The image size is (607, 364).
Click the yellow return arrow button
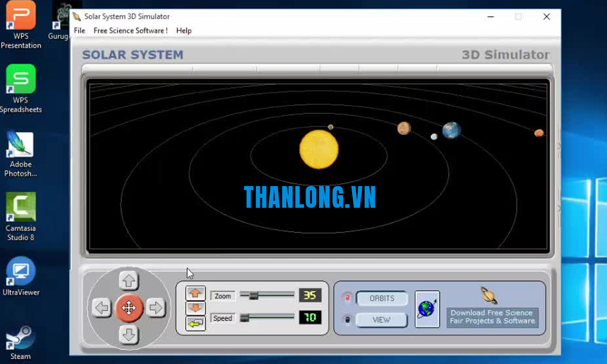click(x=196, y=323)
